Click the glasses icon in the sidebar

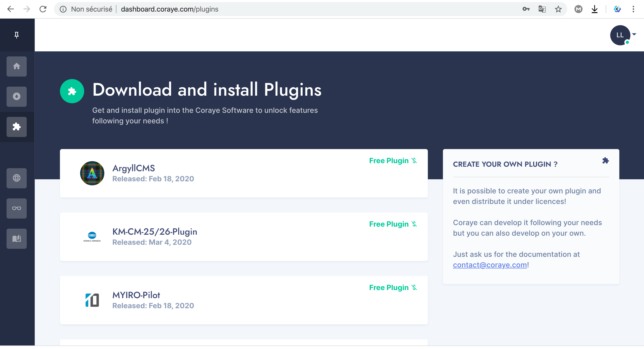[x=17, y=208]
